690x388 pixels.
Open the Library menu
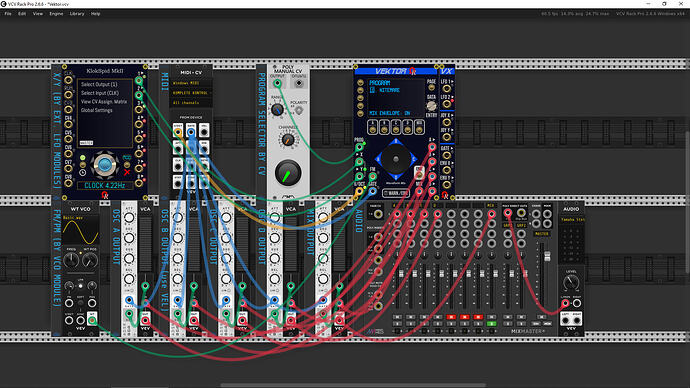[77, 14]
